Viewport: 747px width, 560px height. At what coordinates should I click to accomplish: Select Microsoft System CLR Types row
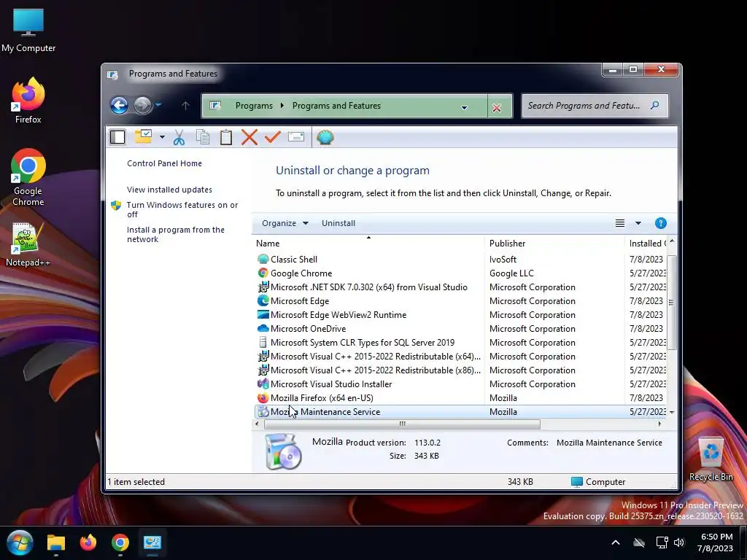460,342
